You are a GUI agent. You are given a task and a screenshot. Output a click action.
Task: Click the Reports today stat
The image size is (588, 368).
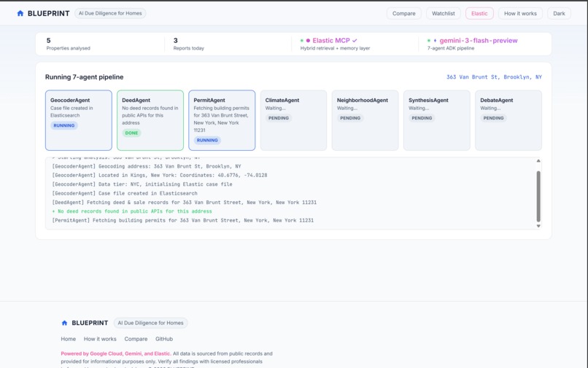[189, 44]
